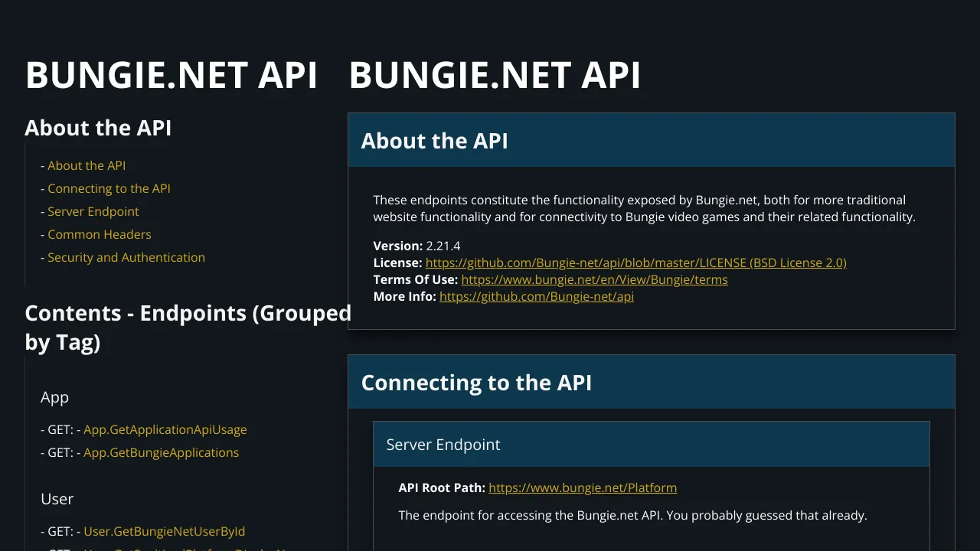The image size is (980, 551).
Task: Click the main content 'BUNGIE.NET API' title
Action: point(495,75)
